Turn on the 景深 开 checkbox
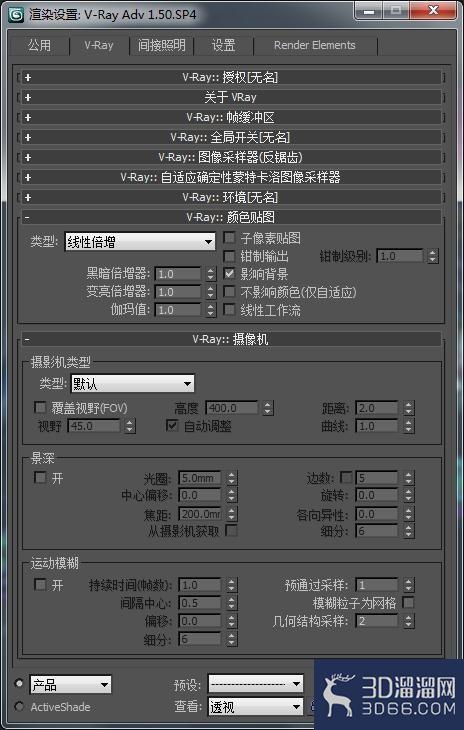The image size is (464, 730). pyautogui.click(x=40, y=478)
